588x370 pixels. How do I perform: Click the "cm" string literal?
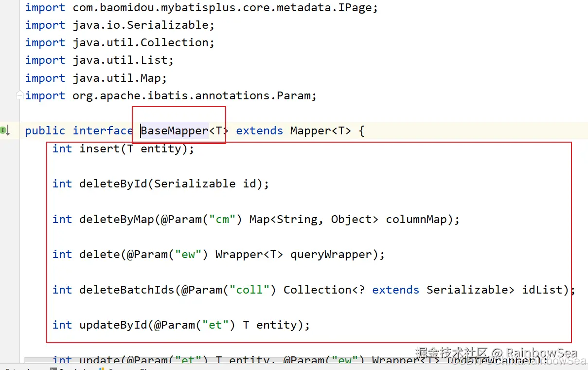point(222,219)
